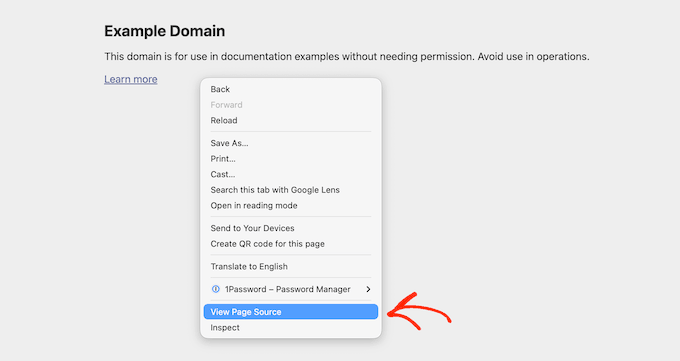The width and height of the screenshot is (680, 361).
Task: Select the Cast... option
Action: [291, 174]
